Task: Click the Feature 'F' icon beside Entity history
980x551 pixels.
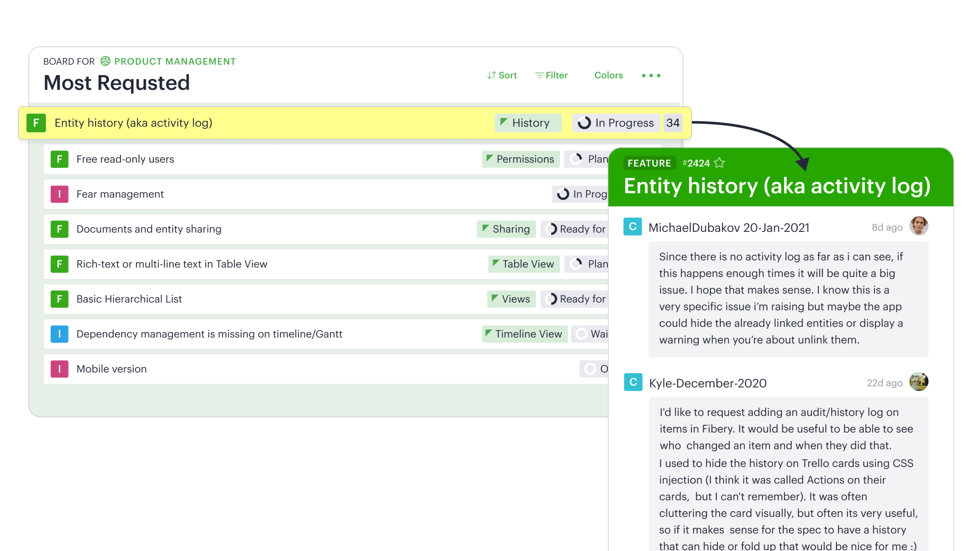Action: 36,123
